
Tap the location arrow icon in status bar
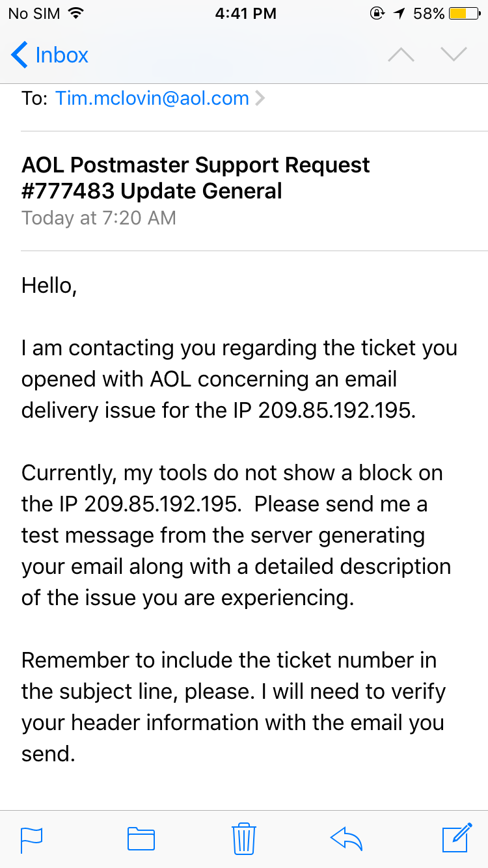coord(398,14)
